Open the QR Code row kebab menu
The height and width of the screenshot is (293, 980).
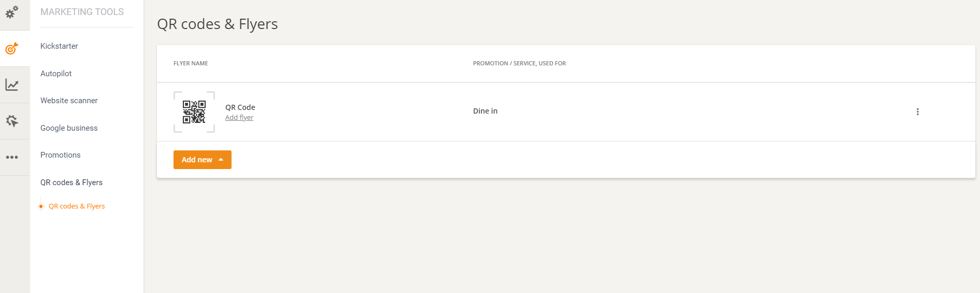917,111
